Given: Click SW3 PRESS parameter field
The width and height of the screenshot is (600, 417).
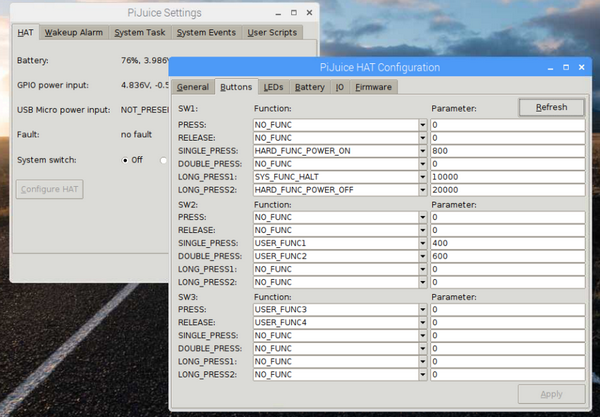Looking at the screenshot, I should pos(508,309).
